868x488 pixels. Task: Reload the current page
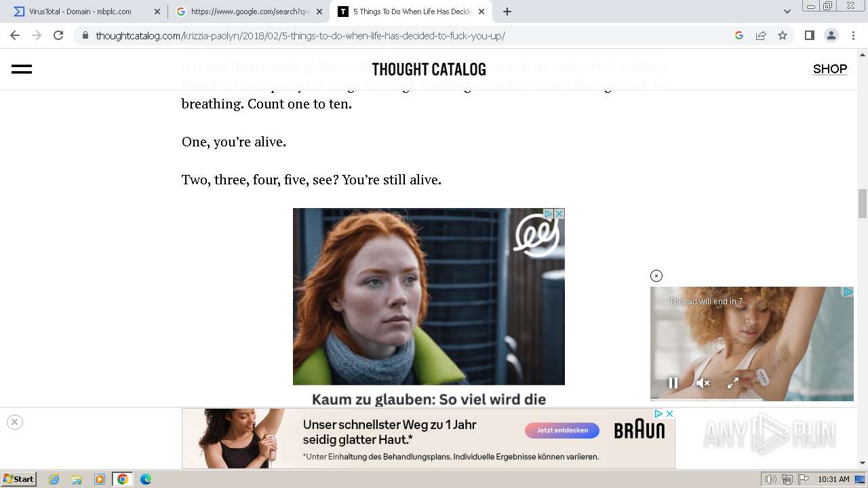(x=58, y=35)
